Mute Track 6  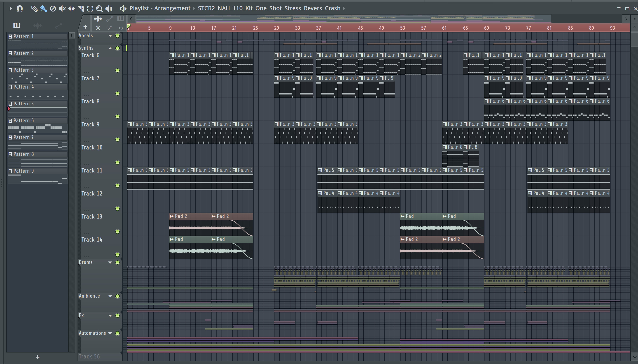pos(118,70)
